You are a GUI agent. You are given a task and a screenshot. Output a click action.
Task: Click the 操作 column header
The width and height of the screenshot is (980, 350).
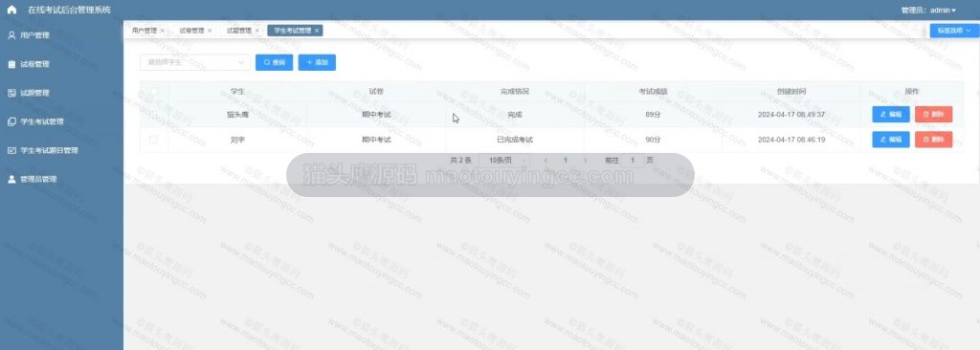(x=912, y=91)
